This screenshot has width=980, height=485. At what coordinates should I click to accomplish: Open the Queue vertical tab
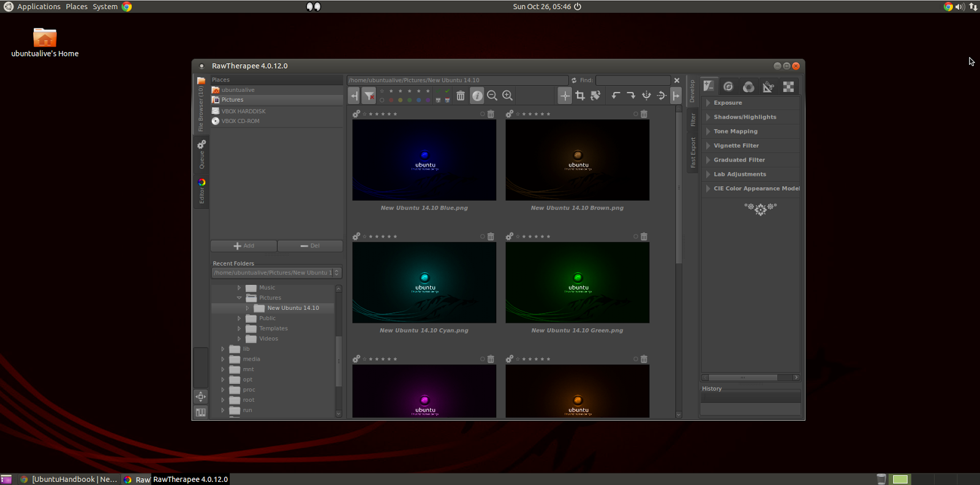click(201, 154)
